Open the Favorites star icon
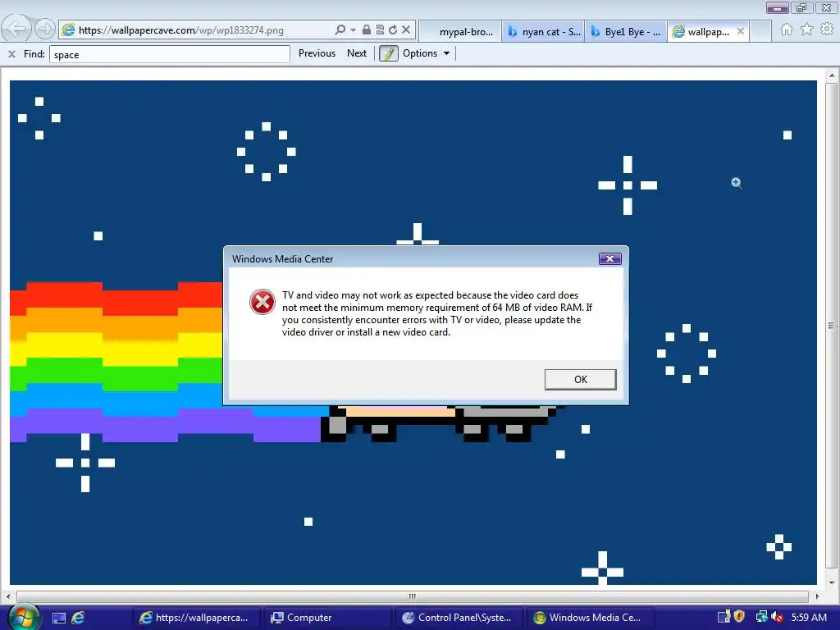The height and width of the screenshot is (630, 840). [807, 30]
